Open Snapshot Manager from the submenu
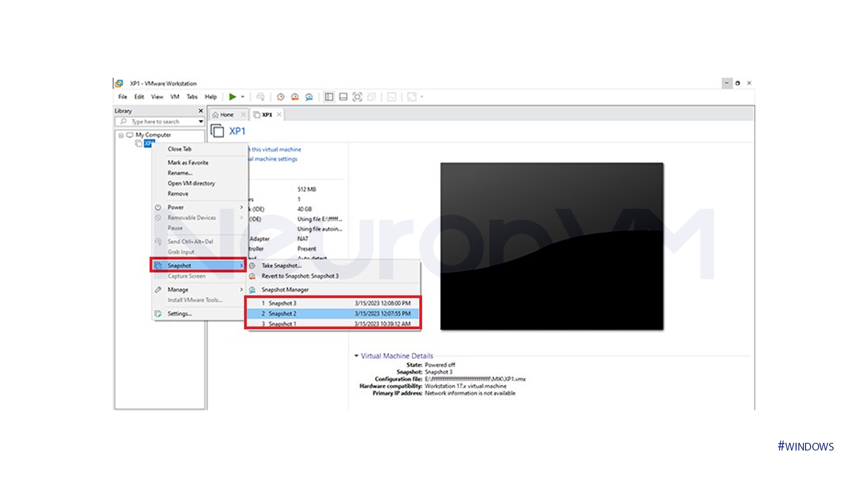The image size is (868, 488). [x=334, y=290]
